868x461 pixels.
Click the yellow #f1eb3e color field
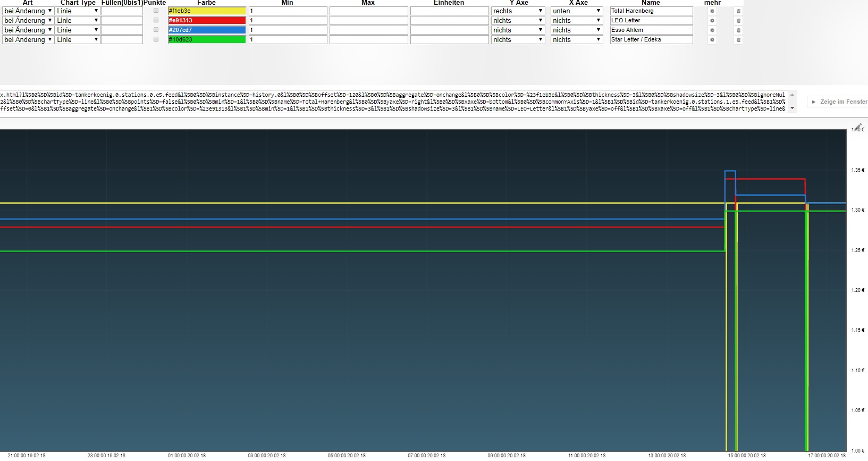pos(207,11)
